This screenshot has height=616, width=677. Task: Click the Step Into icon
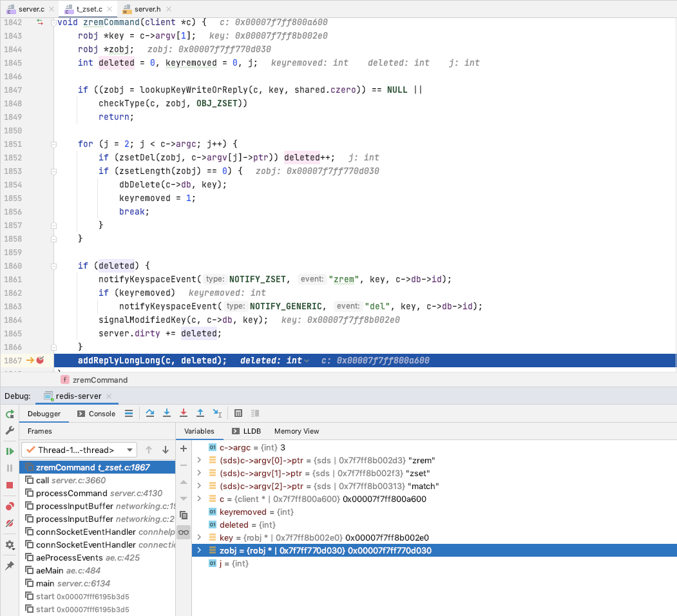(x=167, y=414)
